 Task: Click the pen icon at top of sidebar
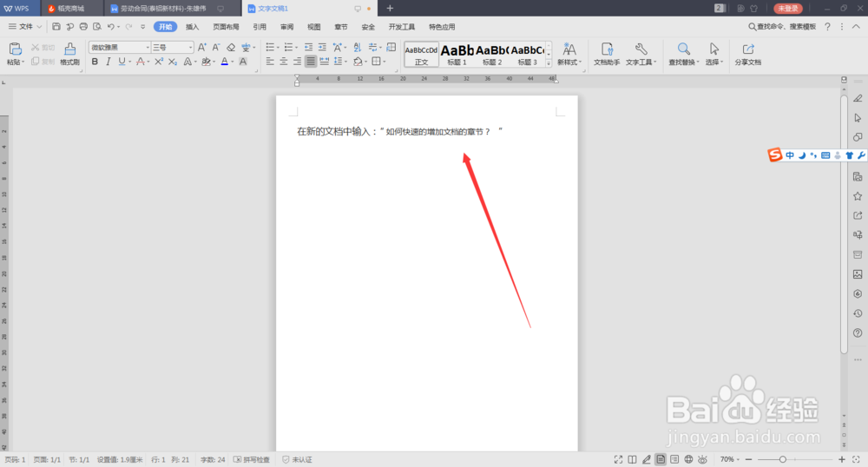pos(858,98)
